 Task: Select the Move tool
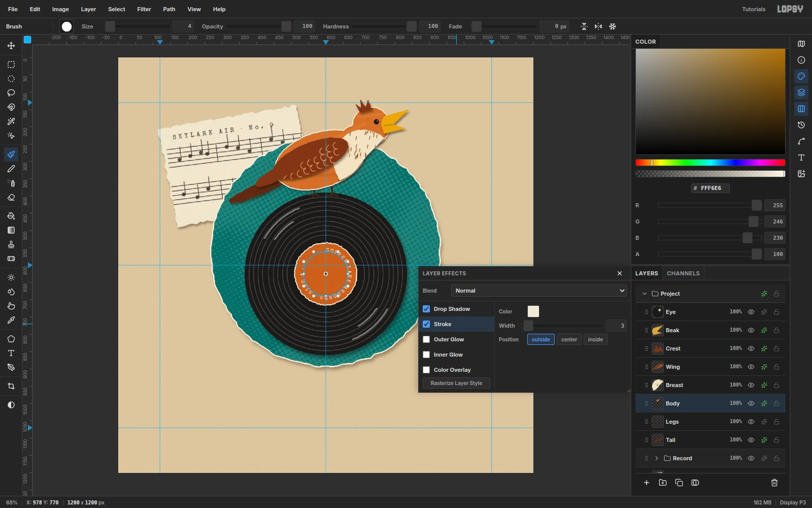click(x=11, y=46)
